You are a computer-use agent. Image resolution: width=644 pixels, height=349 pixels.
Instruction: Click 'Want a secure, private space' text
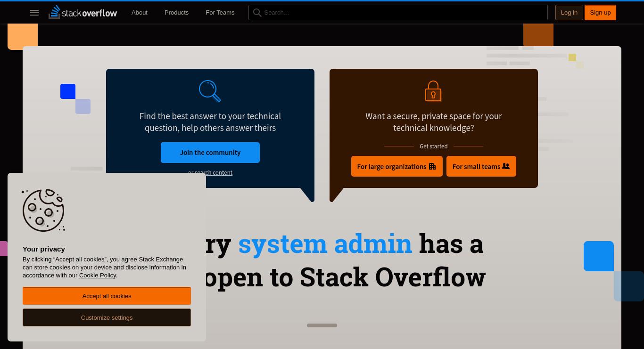434,122
